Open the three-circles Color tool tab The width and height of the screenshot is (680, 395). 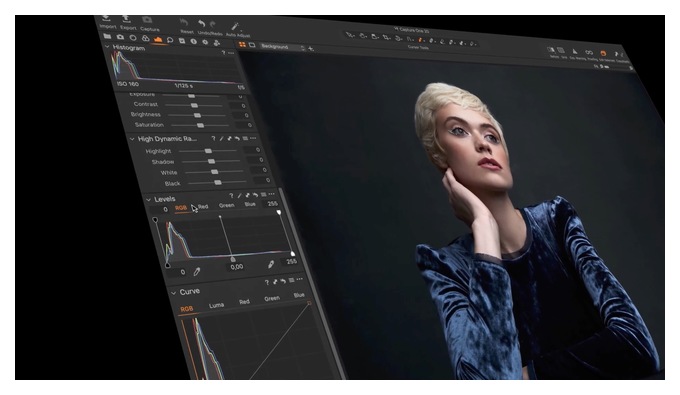point(146,39)
